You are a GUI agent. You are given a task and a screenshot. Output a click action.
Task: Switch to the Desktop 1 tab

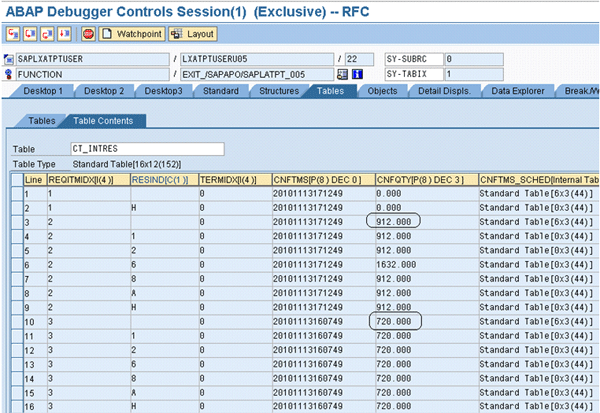42,92
